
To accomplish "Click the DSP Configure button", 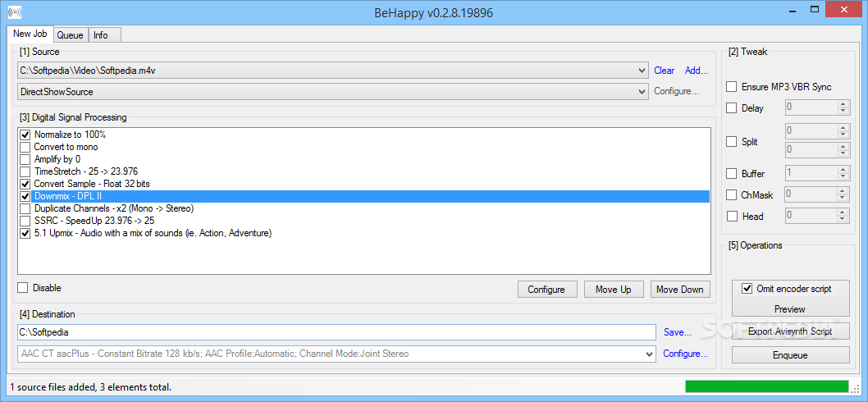I will click(547, 289).
